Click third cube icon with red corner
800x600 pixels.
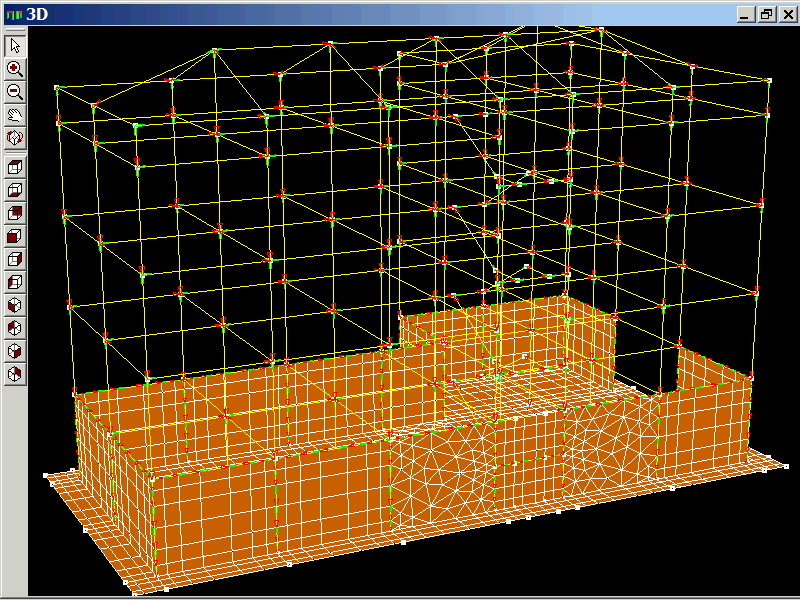(x=15, y=213)
